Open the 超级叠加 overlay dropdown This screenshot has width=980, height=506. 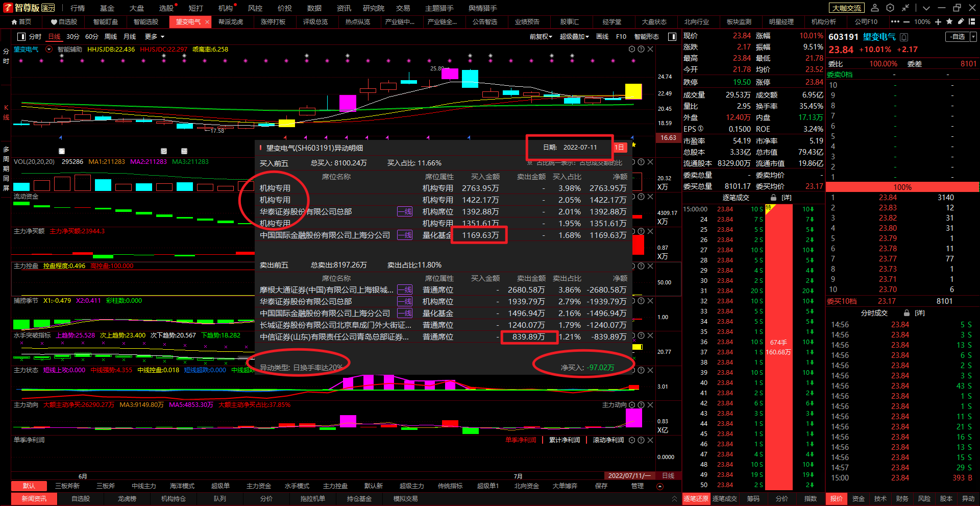click(574, 37)
